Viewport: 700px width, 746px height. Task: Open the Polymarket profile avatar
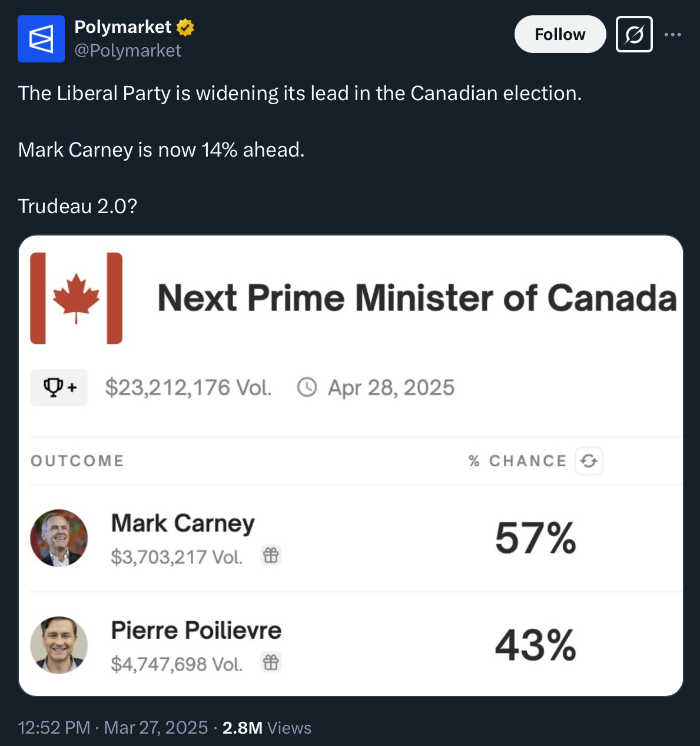[41, 39]
